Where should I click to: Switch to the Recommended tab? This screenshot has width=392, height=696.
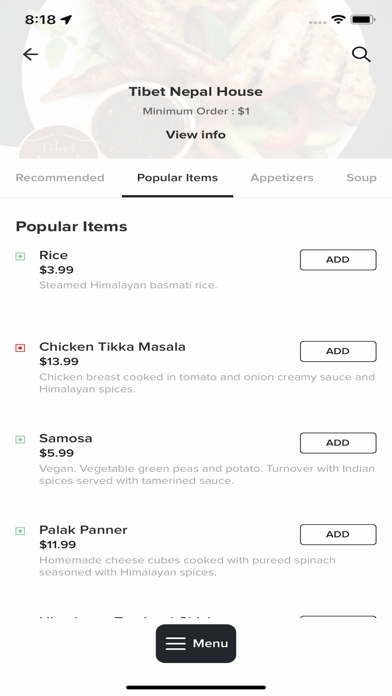tap(60, 178)
